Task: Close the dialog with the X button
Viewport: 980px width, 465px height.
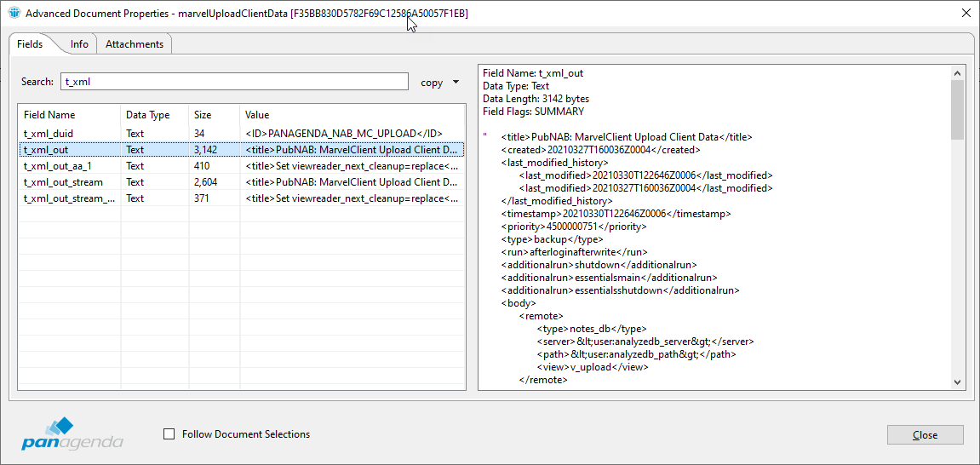Action: [966, 14]
